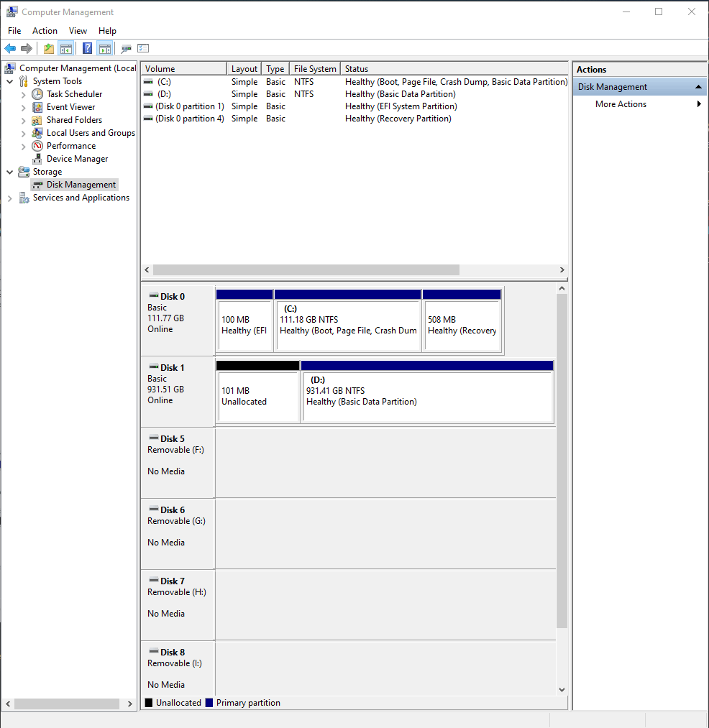Click the volume list horizontal scrollbar right arrow
Viewport: 709px width, 728px height.
562,269
